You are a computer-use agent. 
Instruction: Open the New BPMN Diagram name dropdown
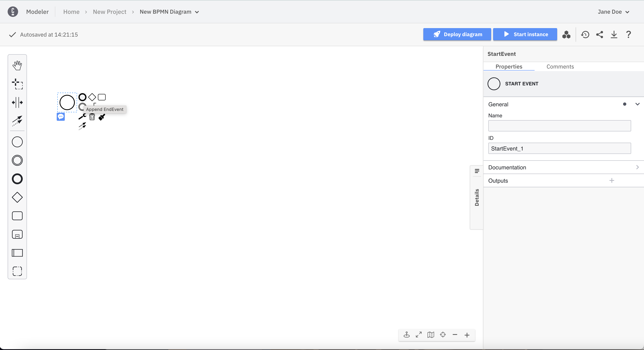tap(197, 12)
